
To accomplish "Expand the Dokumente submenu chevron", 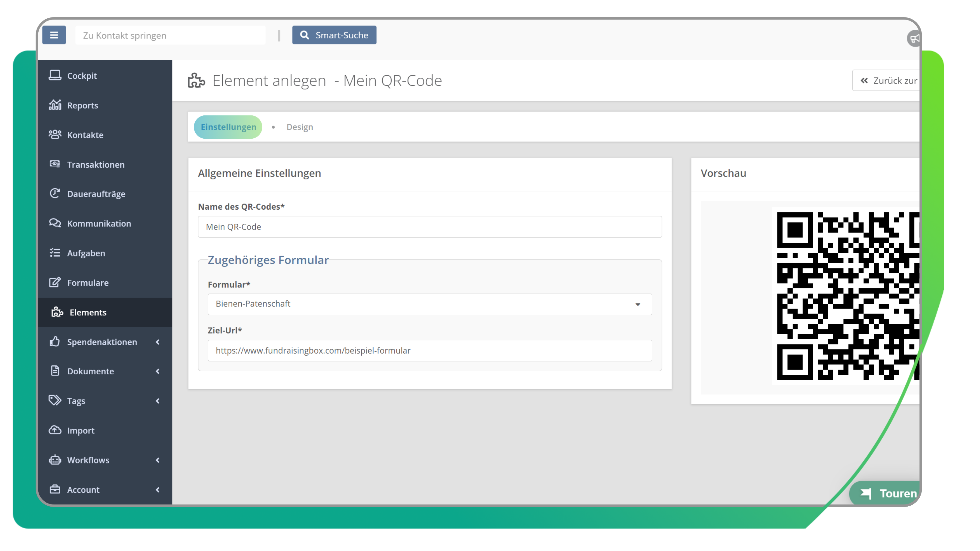I will pos(157,371).
